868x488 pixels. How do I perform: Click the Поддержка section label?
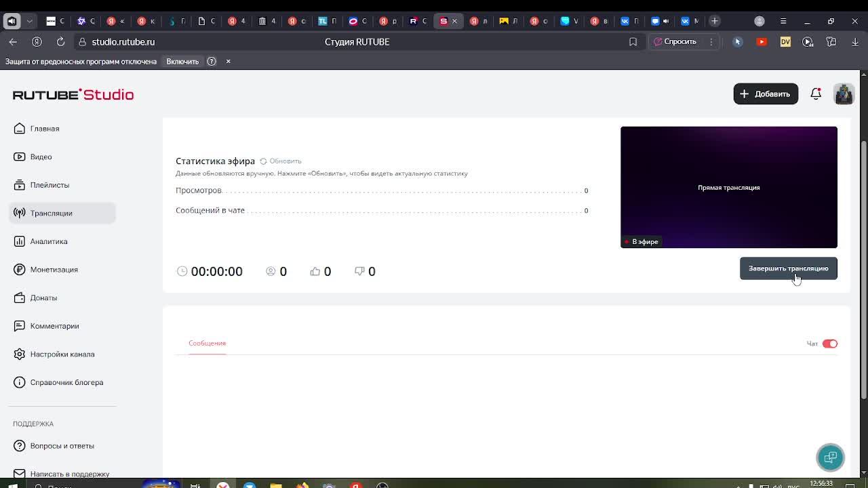pos(33,424)
